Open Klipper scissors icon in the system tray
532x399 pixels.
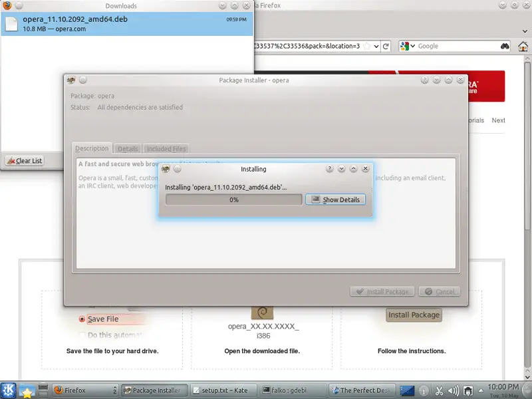(x=439, y=391)
